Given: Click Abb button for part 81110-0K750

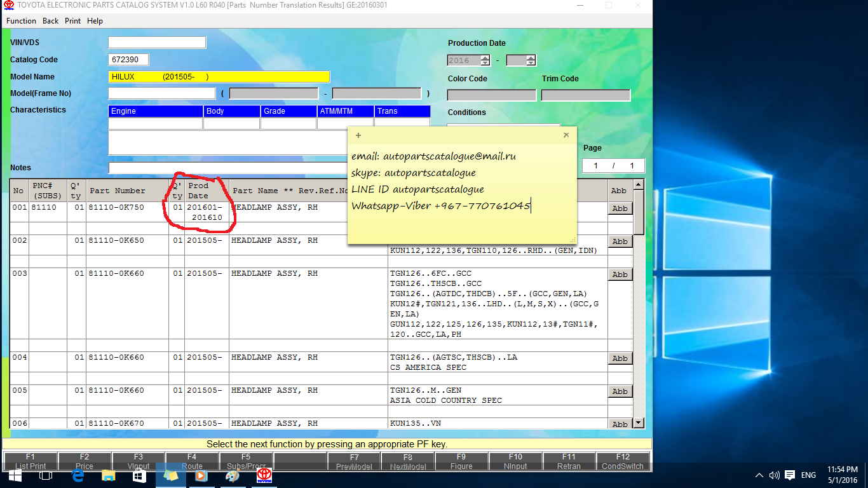Looking at the screenshot, I should (620, 208).
